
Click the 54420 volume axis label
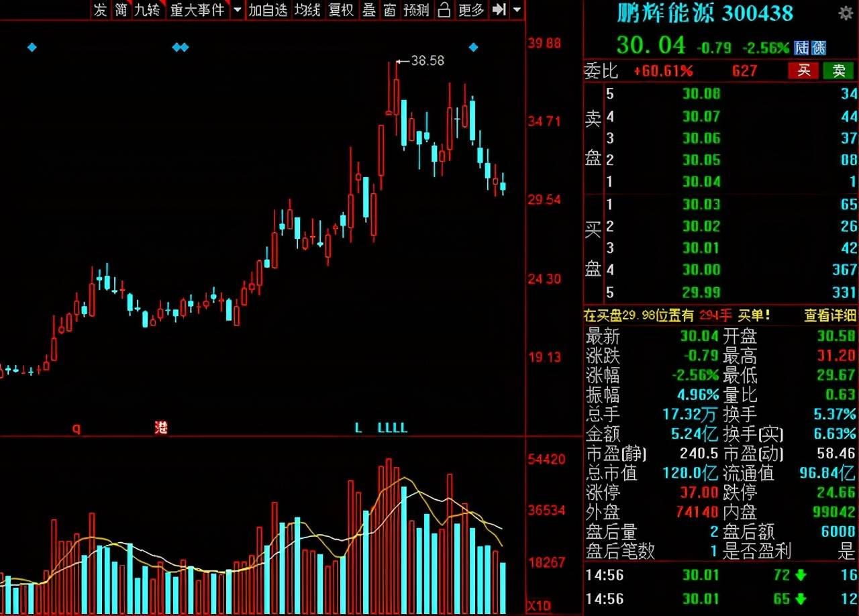point(547,460)
